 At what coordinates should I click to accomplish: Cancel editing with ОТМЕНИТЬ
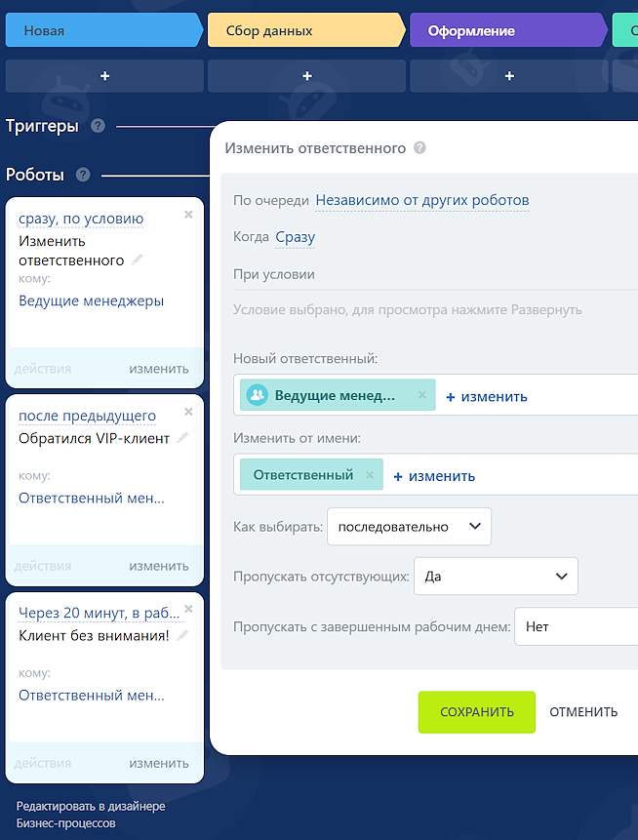[x=583, y=712]
